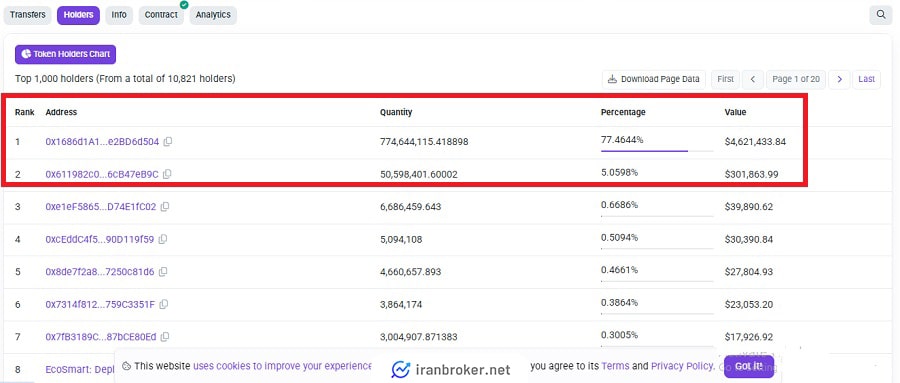Switch to the Info tab
Viewport: 900px width, 383px height.
pos(119,15)
